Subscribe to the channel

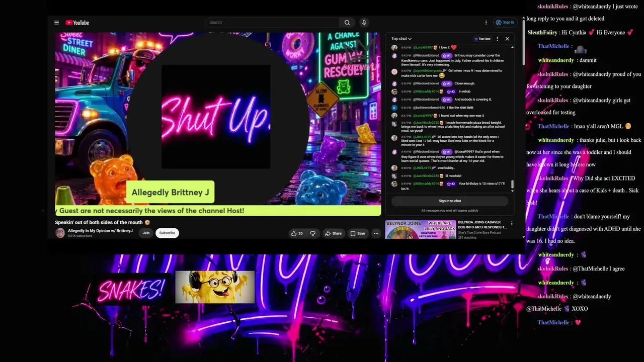pos(167,233)
